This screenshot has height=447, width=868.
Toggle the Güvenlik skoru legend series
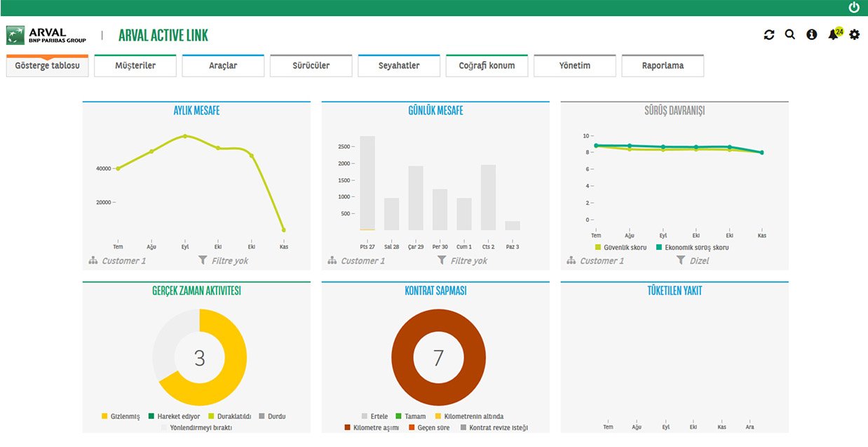621,247
